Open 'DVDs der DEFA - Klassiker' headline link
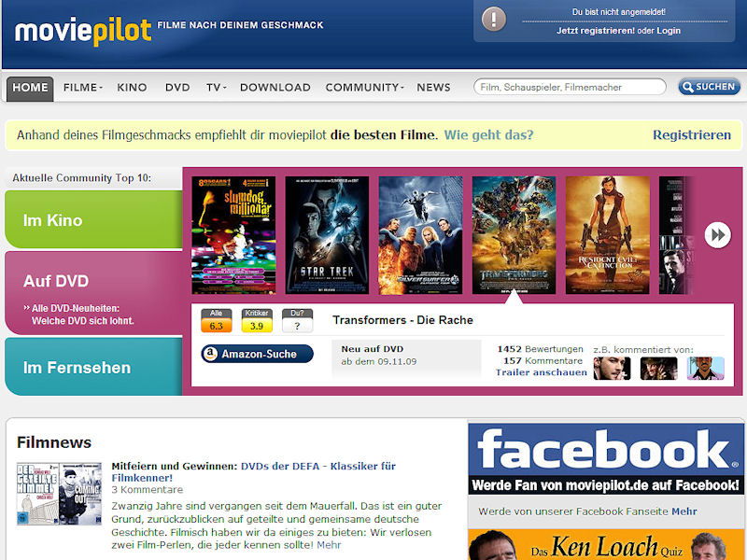 pos(253,472)
